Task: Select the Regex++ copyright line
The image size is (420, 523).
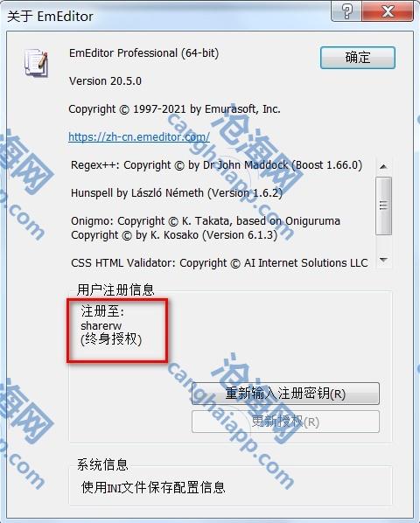Action: (x=216, y=165)
